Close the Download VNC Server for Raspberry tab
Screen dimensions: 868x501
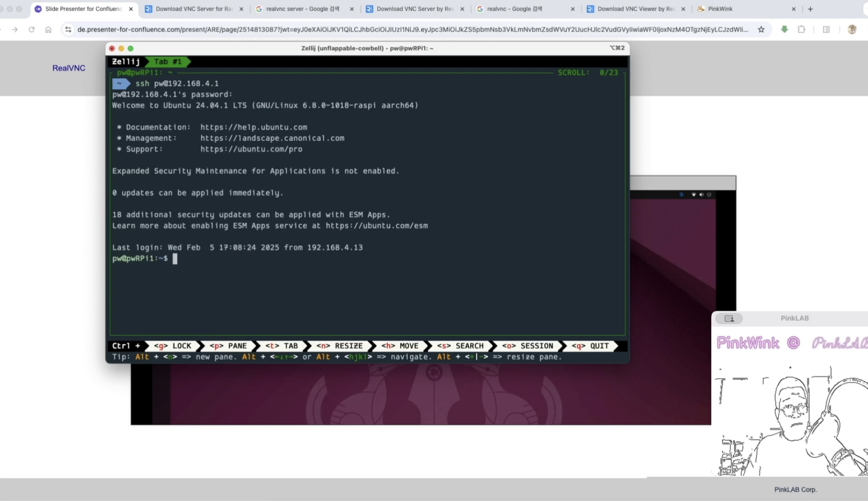tap(241, 9)
